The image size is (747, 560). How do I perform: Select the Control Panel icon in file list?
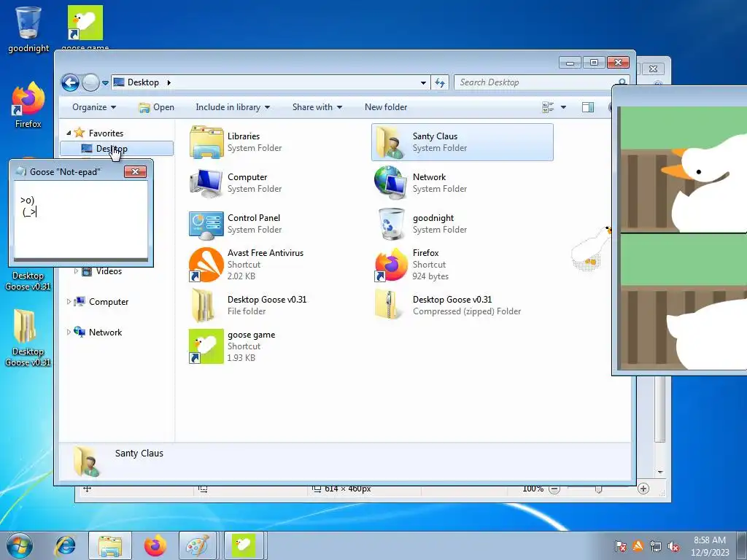[206, 224]
